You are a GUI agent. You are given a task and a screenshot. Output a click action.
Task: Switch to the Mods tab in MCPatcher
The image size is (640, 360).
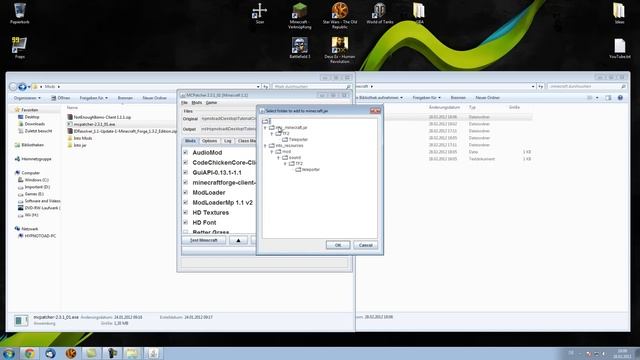tap(190, 141)
